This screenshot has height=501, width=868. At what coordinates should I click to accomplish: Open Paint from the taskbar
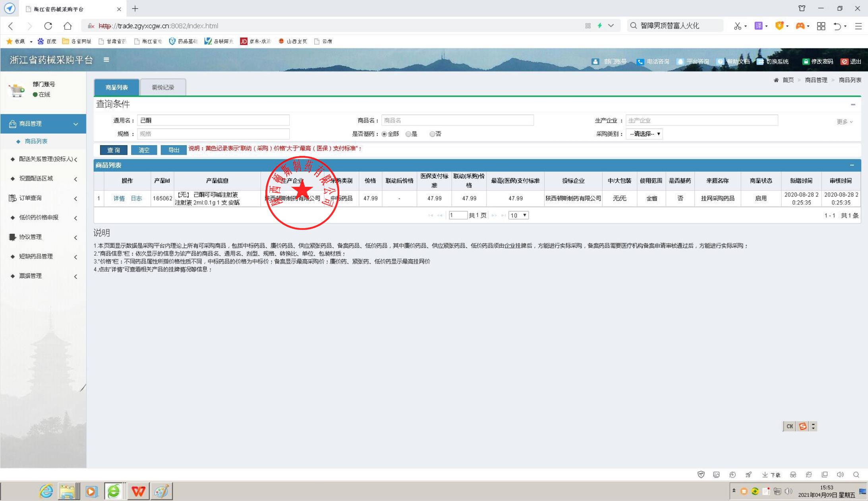[161, 491]
